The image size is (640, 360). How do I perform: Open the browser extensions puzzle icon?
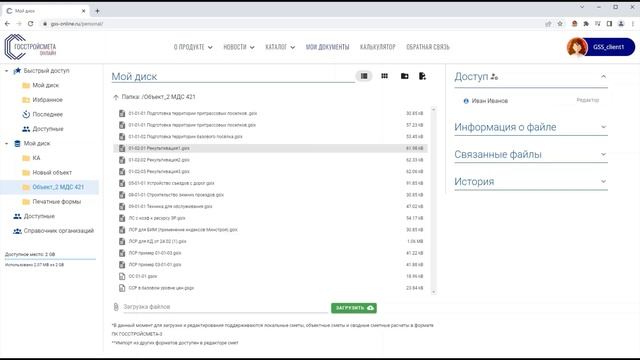586,24
